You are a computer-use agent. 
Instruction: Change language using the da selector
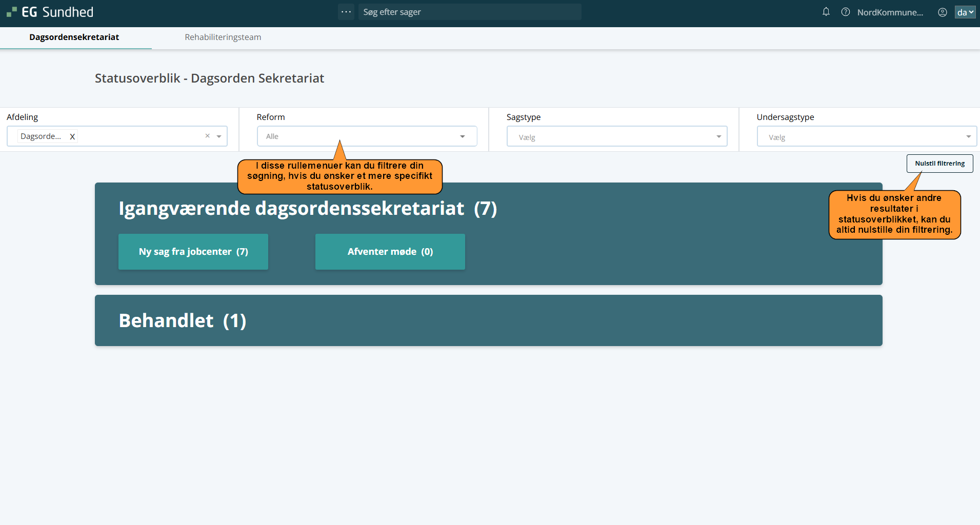(965, 12)
